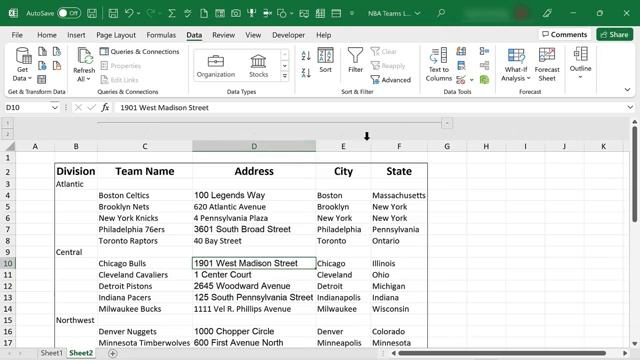The height and width of the screenshot is (360, 640).
Task: Click the cancel X icon in the formula bar
Action: pyautogui.click(x=78, y=107)
